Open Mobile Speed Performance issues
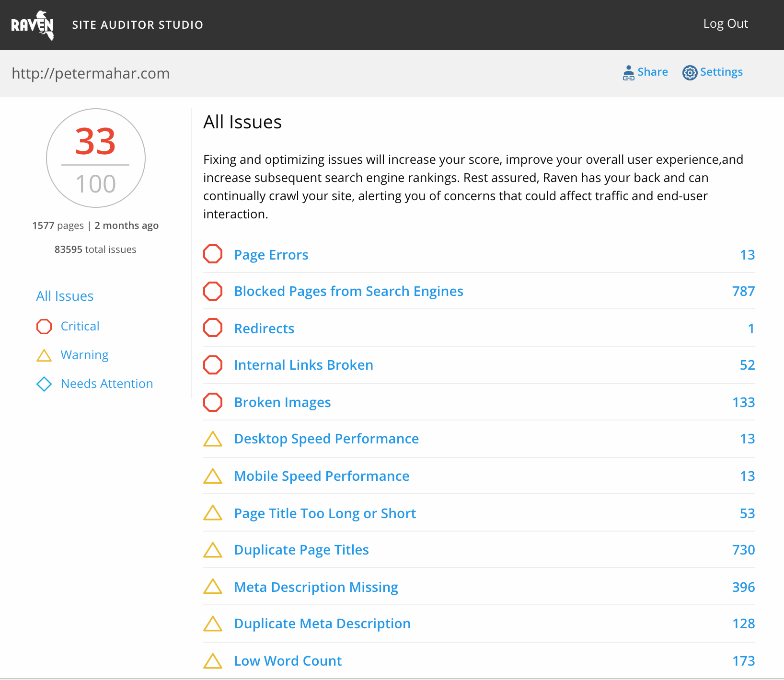Image resolution: width=784 pixels, height=680 pixels. [x=322, y=476]
